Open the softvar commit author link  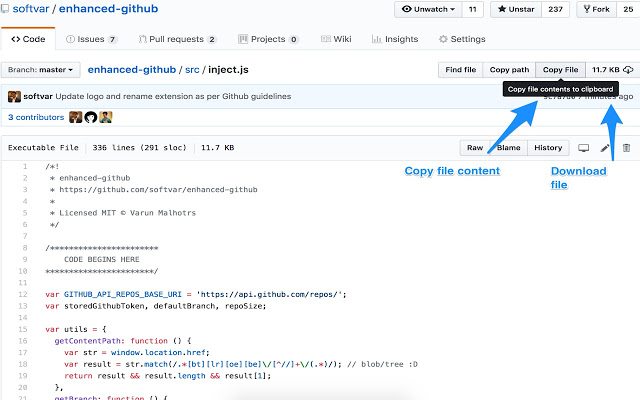point(38,96)
